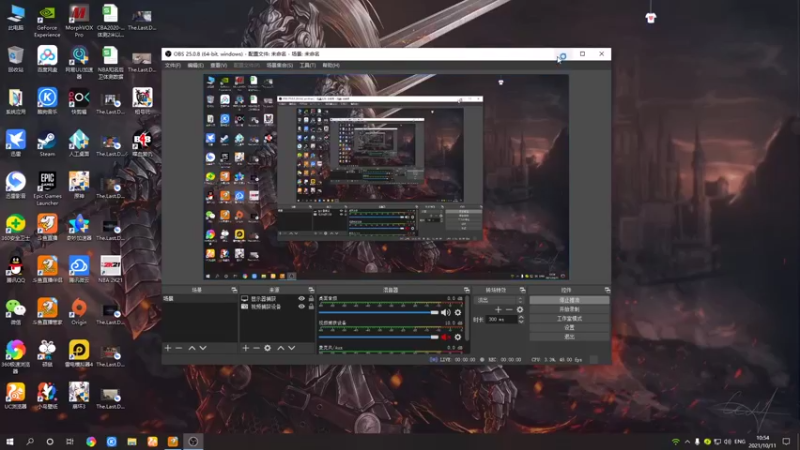This screenshot has height=450, width=800.
Task: Pop out the Controls dock using its header icon
Action: (607, 290)
